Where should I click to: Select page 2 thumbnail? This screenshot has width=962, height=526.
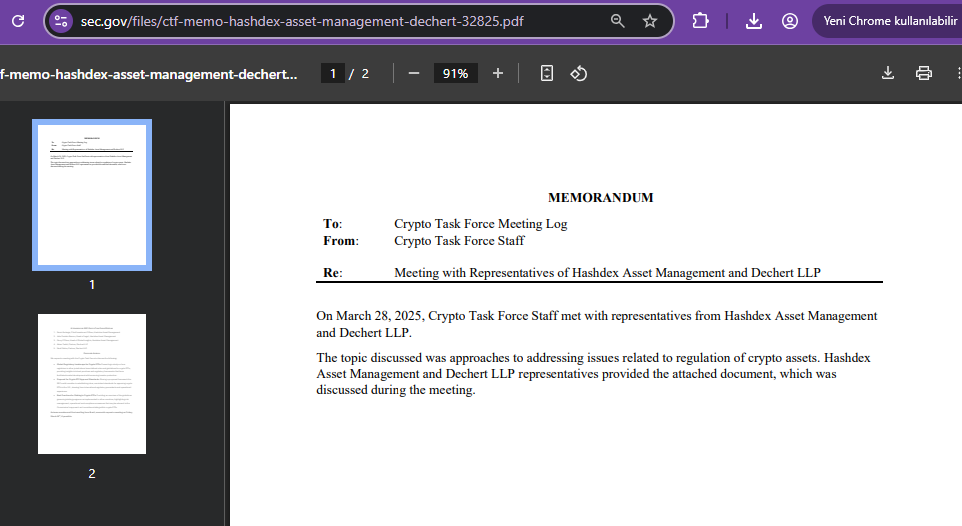coord(92,384)
